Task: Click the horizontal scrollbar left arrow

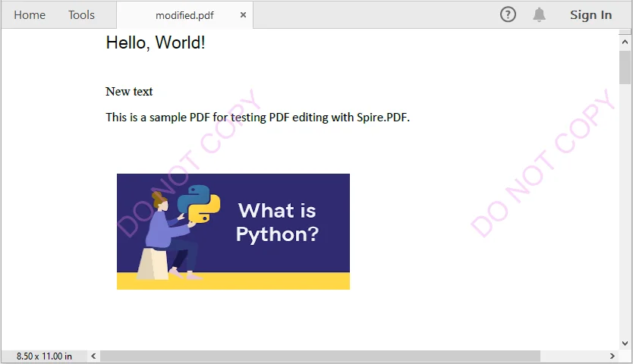Action: (x=93, y=356)
